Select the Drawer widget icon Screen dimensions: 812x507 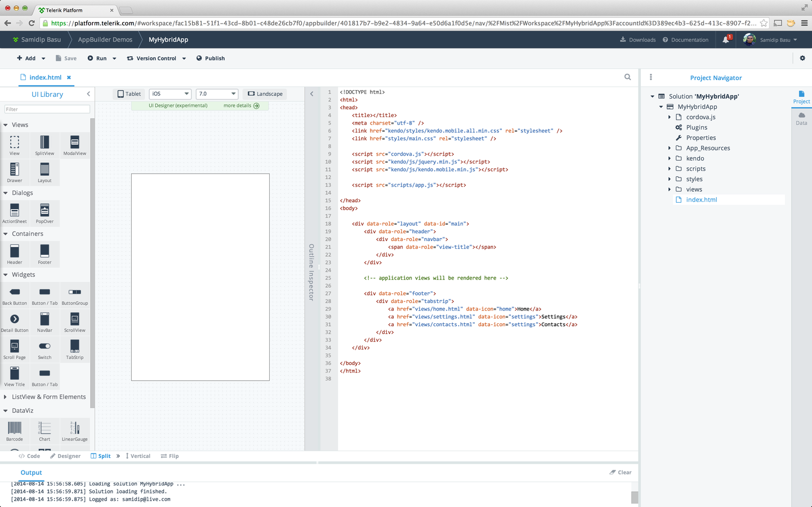coord(15,169)
